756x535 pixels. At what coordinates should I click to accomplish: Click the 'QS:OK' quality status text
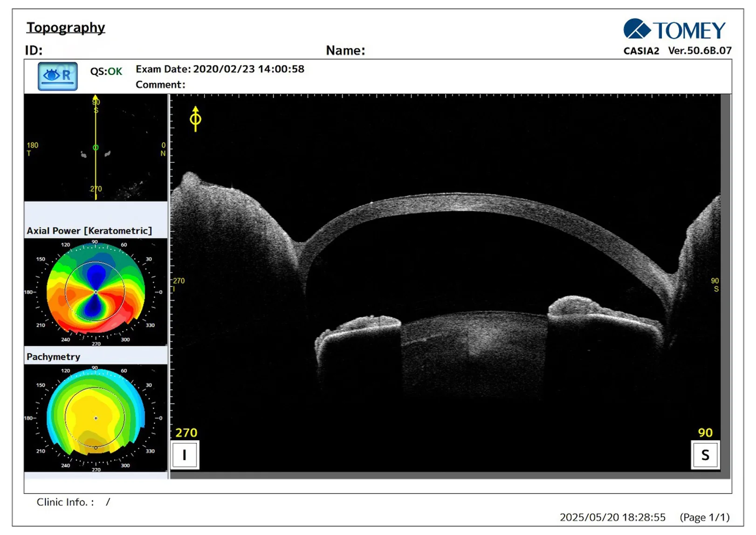pos(106,71)
